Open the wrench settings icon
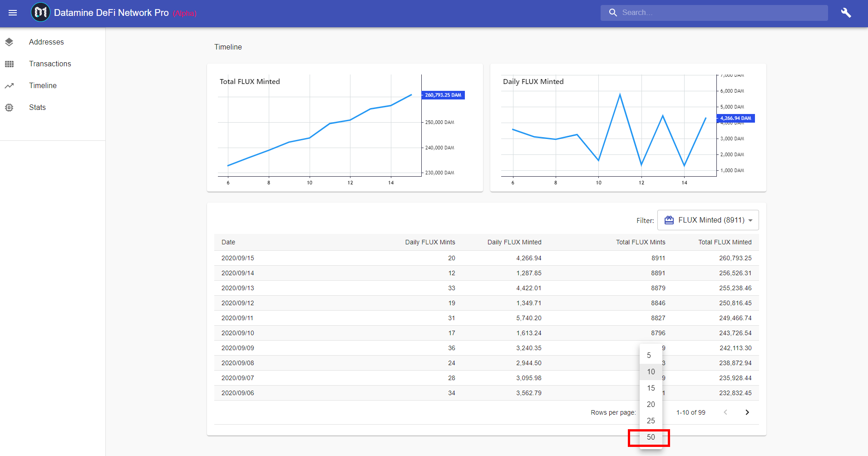Viewport: 868px width, 456px height. click(x=846, y=13)
